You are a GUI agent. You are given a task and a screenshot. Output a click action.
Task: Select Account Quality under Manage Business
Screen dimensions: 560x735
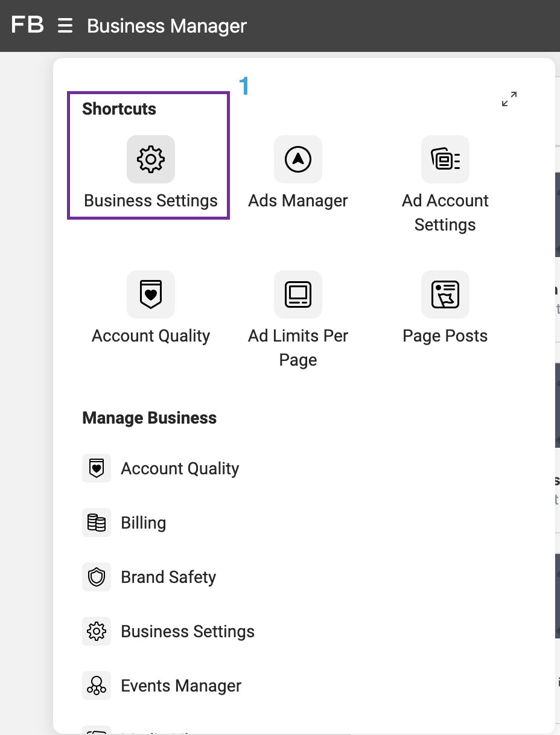[x=179, y=468]
